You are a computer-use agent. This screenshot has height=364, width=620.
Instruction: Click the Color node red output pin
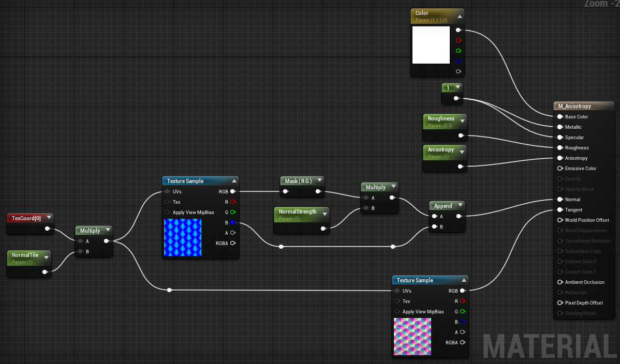459,40
